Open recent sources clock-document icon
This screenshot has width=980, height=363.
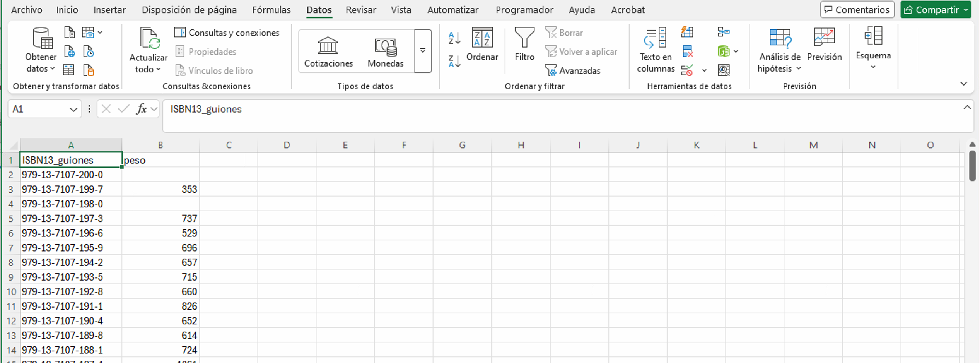(x=89, y=51)
